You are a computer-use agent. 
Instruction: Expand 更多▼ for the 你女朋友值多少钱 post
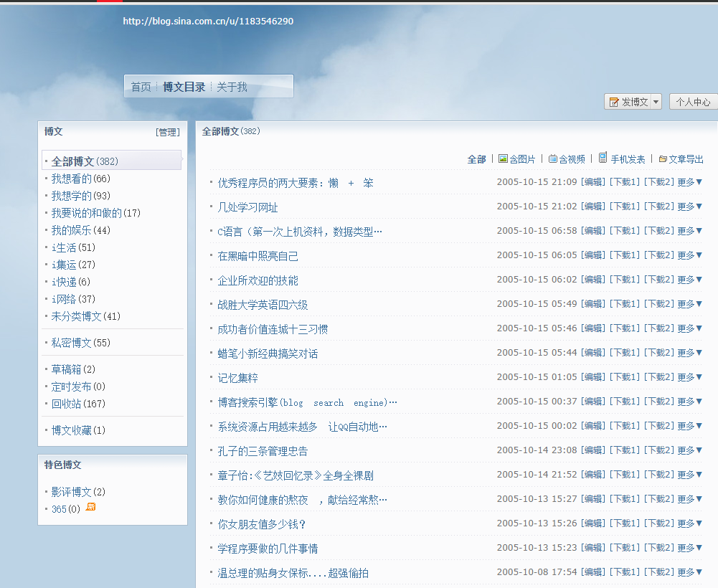tap(690, 523)
